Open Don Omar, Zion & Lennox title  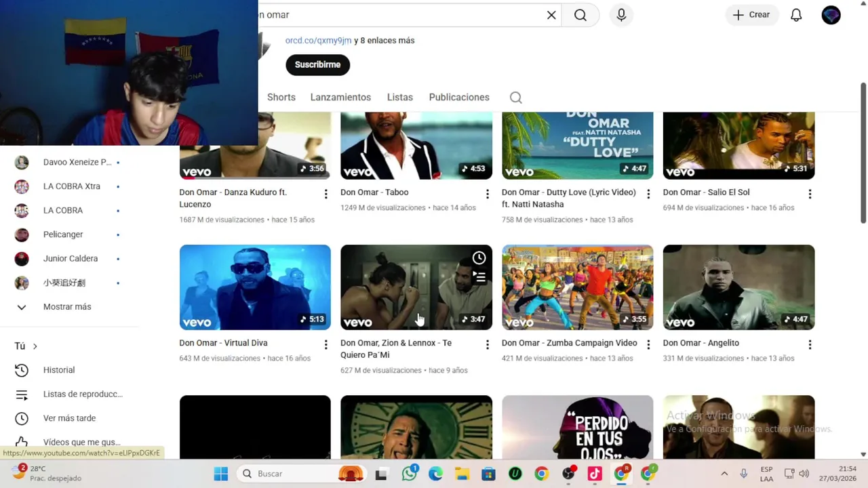click(x=396, y=349)
